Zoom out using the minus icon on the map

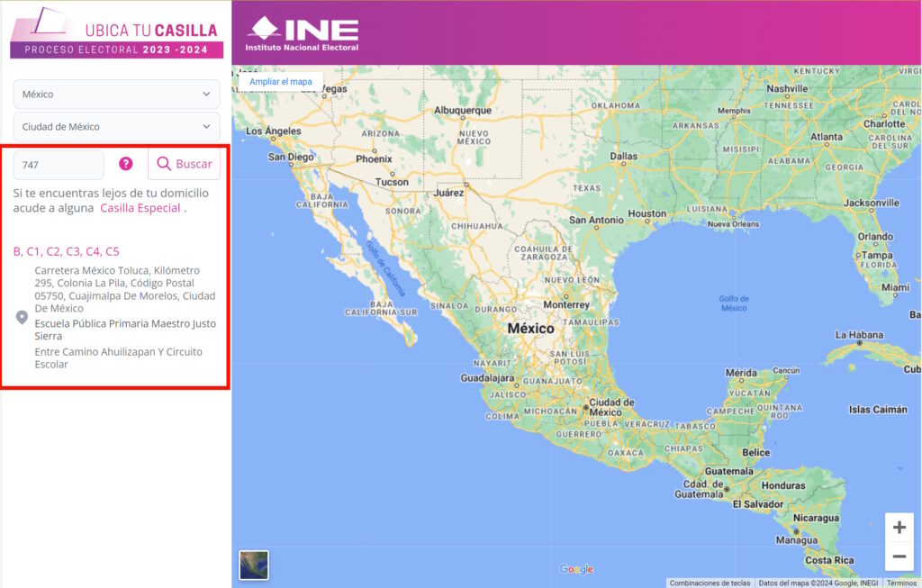pyautogui.click(x=899, y=557)
